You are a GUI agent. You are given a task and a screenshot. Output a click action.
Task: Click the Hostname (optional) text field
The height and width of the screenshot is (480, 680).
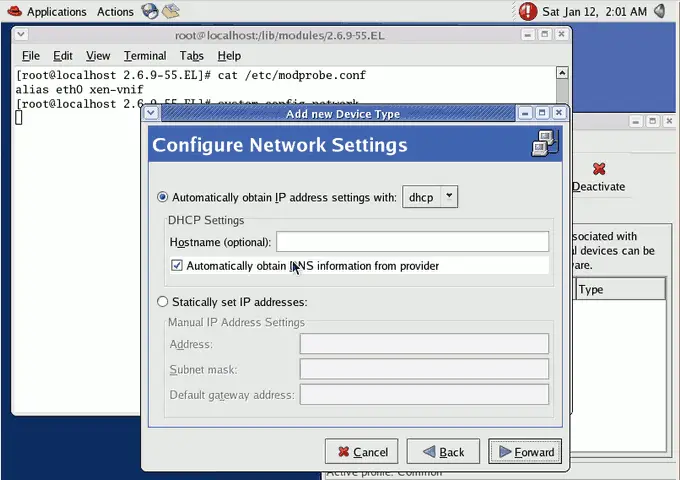(x=412, y=242)
